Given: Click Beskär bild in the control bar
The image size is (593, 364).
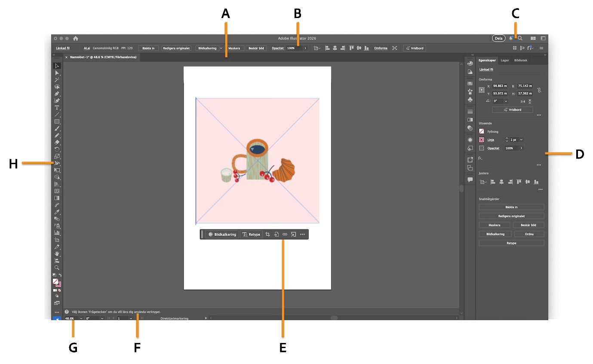Looking at the screenshot, I should pos(256,48).
